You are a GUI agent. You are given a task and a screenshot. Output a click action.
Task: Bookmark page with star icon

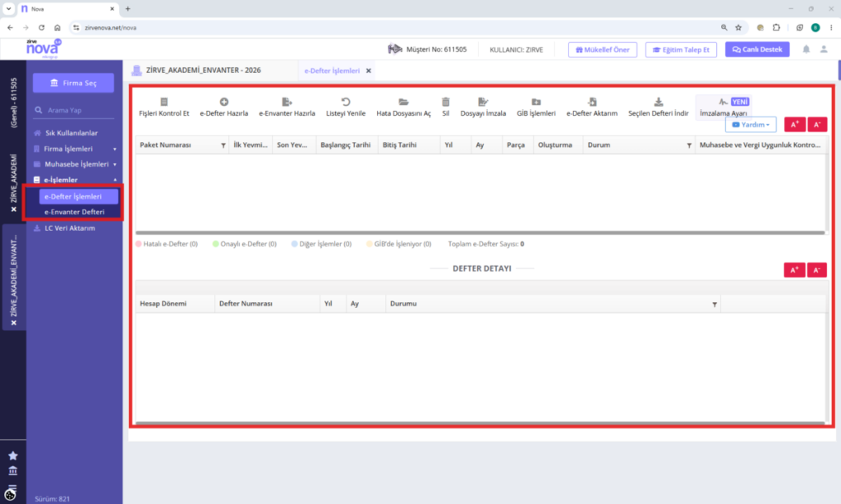click(738, 27)
